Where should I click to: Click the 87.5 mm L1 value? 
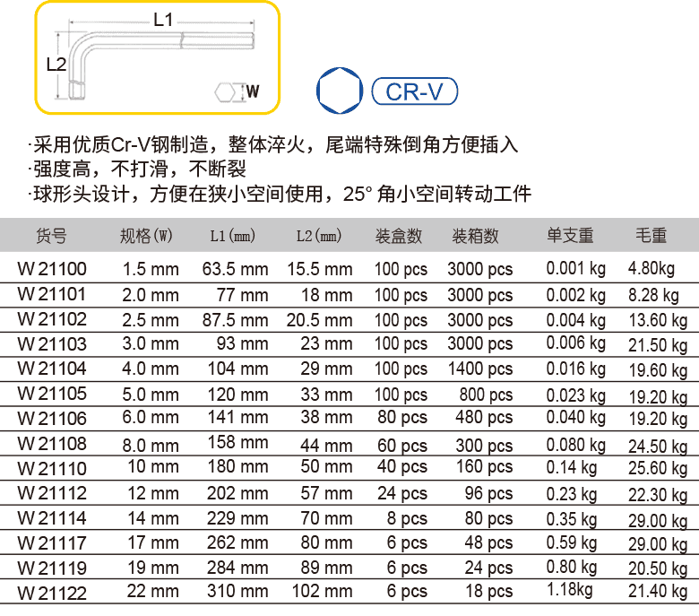tap(236, 320)
